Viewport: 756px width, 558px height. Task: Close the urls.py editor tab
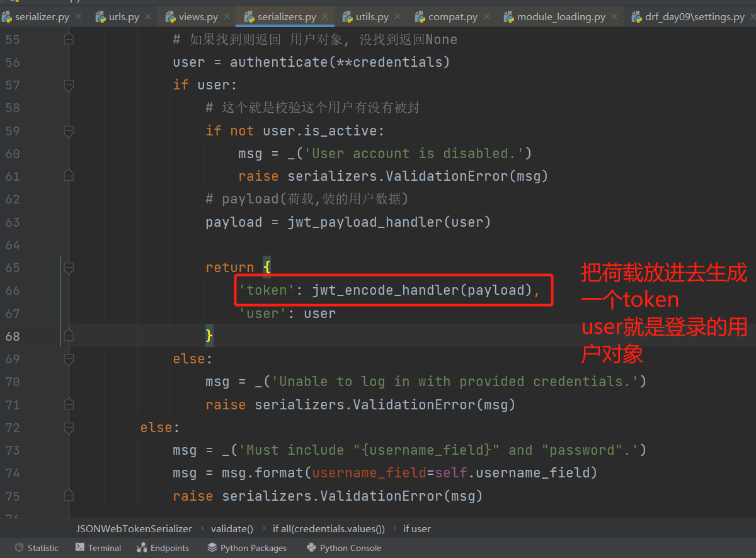click(148, 17)
